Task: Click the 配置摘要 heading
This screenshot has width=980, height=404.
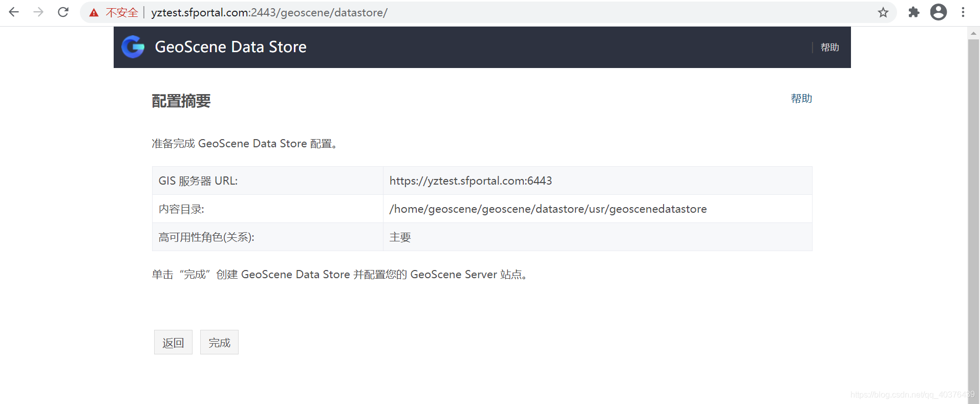Action: (181, 101)
